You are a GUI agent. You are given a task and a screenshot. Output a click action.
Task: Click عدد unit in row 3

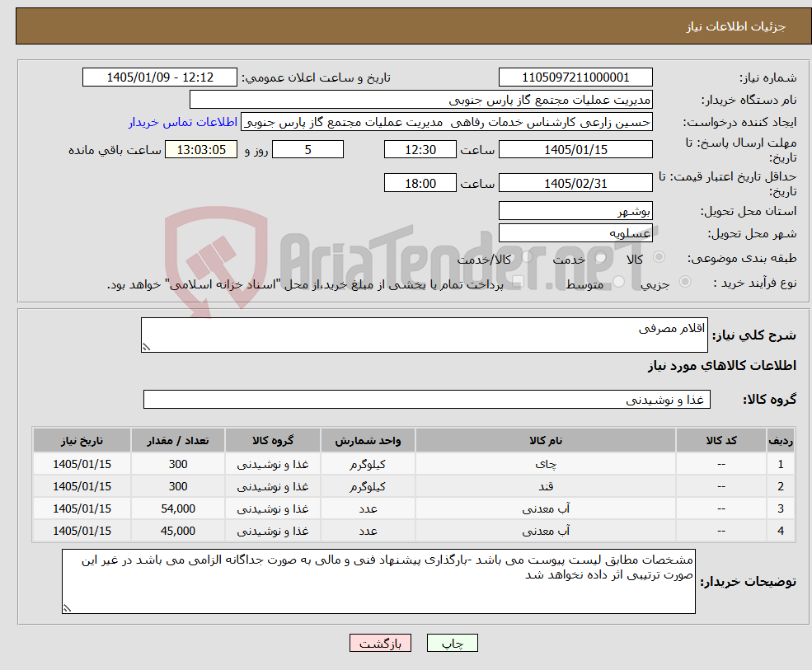tap(368, 509)
